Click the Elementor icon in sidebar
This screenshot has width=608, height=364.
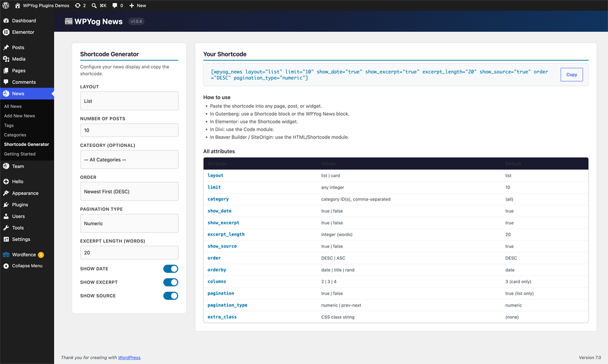tap(6, 32)
